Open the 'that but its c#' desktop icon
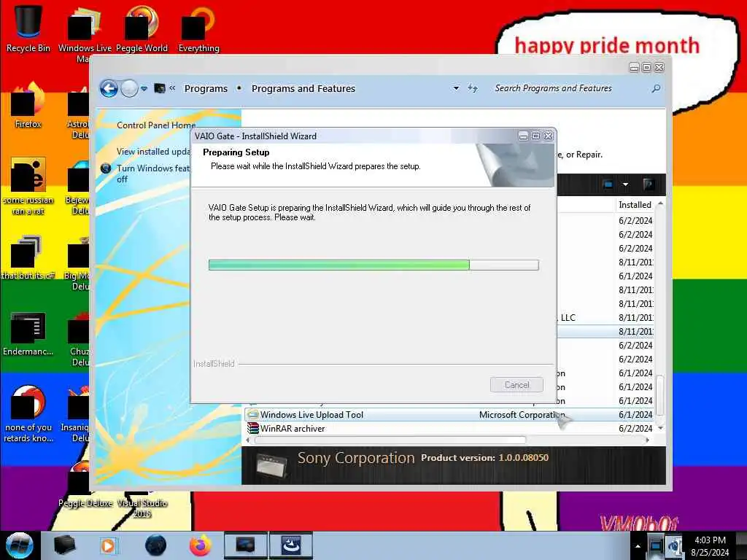 click(28, 257)
